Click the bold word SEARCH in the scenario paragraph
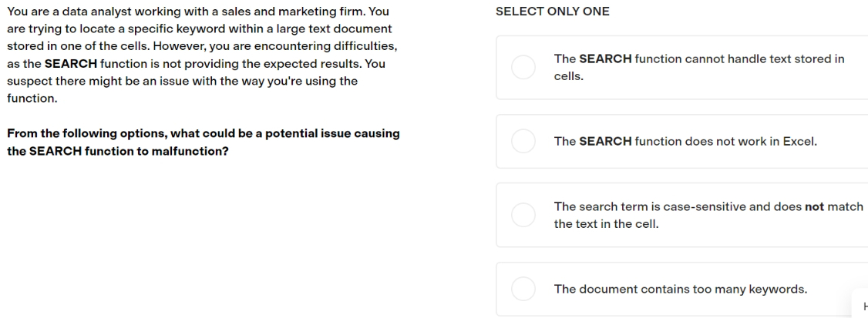Image resolution: width=868 pixels, height=318 pixels. pos(71,64)
